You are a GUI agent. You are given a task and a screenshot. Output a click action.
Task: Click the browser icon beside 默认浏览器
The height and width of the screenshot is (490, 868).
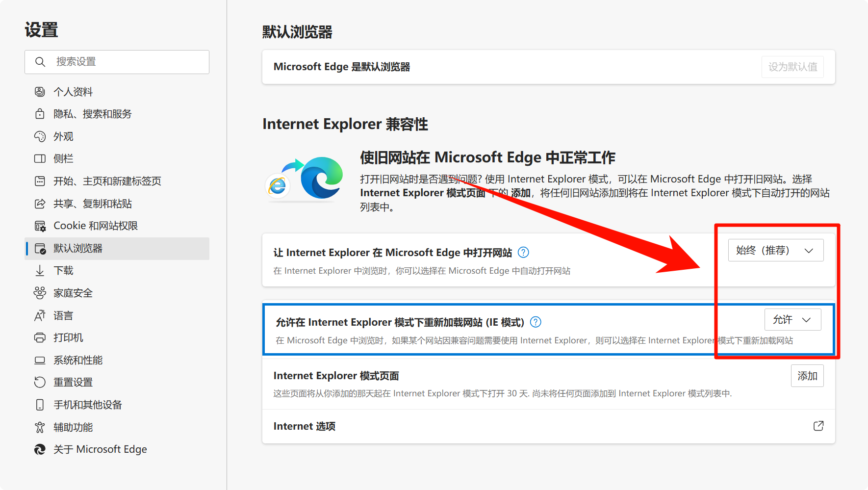(x=40, y=248)
